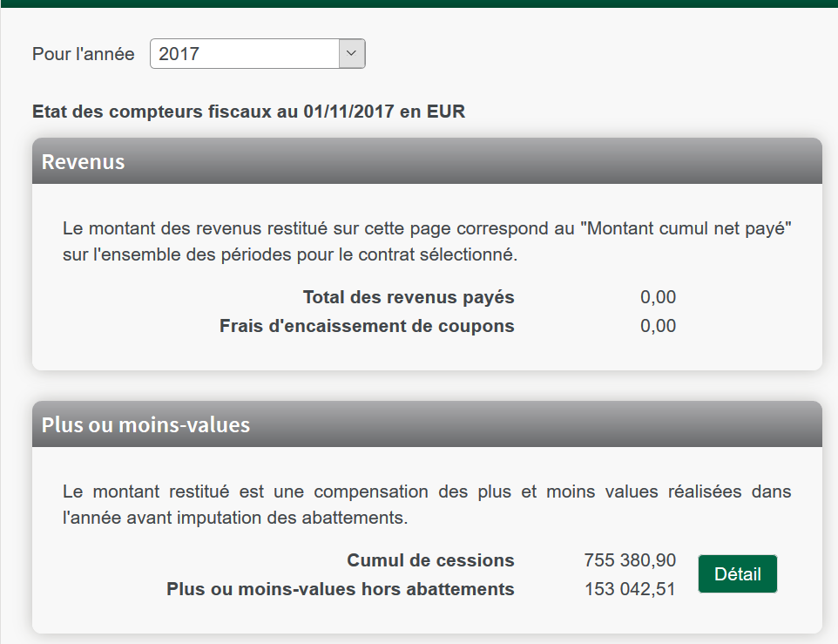Image resolution: width=838 pixels, height=644 pixels.
Task: Click the Frais d'encaissement de coupons label
Action: click(367, 326)
